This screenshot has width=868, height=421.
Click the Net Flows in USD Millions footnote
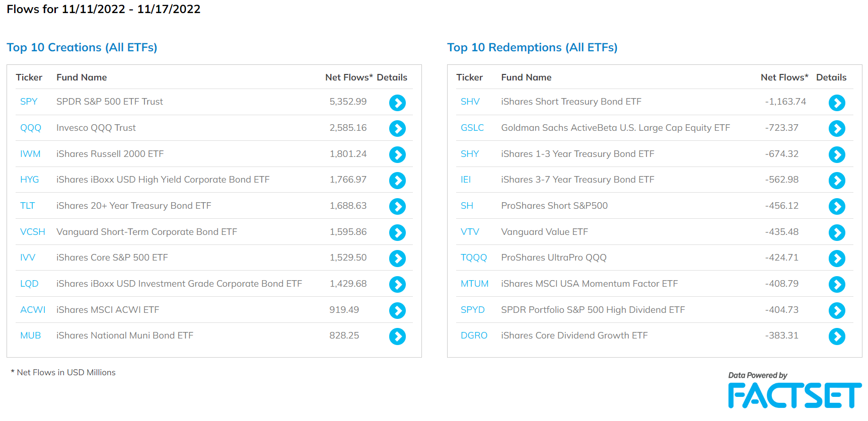63,373
